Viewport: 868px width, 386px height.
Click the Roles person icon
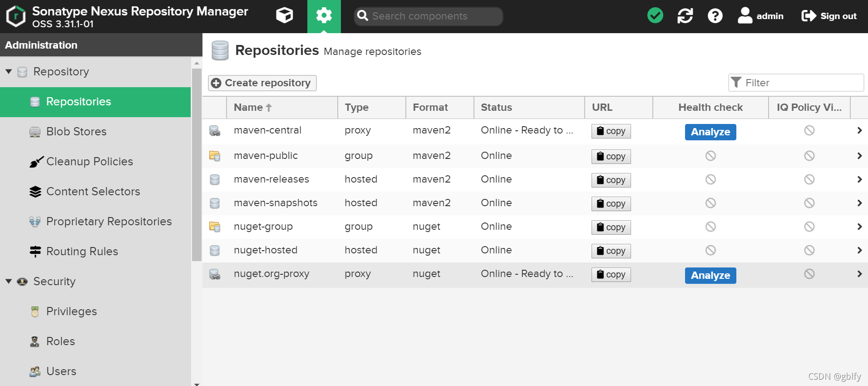(x=35, y=341)
